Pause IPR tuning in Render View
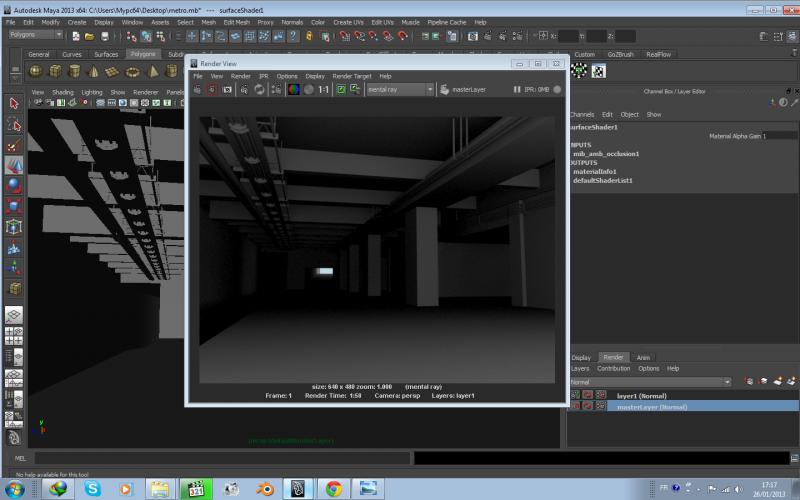 pyautogui.click(x=518, y=89)
